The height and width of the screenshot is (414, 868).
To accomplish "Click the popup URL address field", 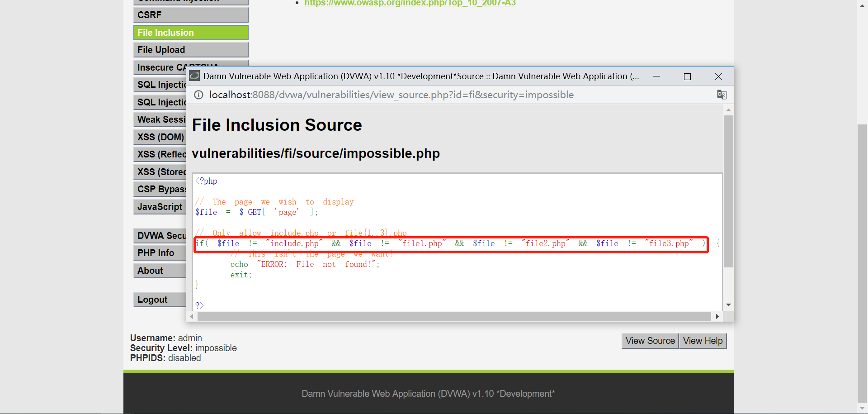I will 392,95.
